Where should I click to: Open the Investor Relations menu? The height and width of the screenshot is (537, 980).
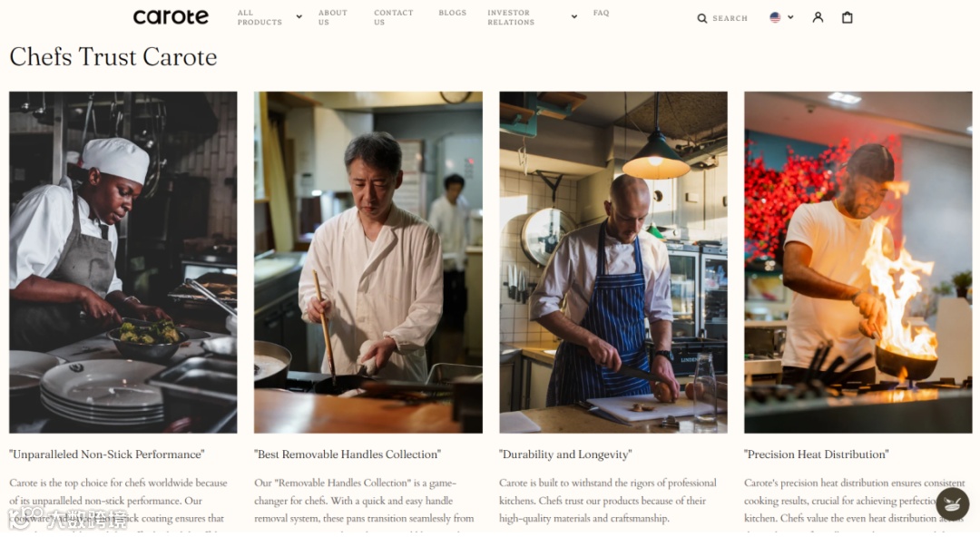click(x=511, y=17)
